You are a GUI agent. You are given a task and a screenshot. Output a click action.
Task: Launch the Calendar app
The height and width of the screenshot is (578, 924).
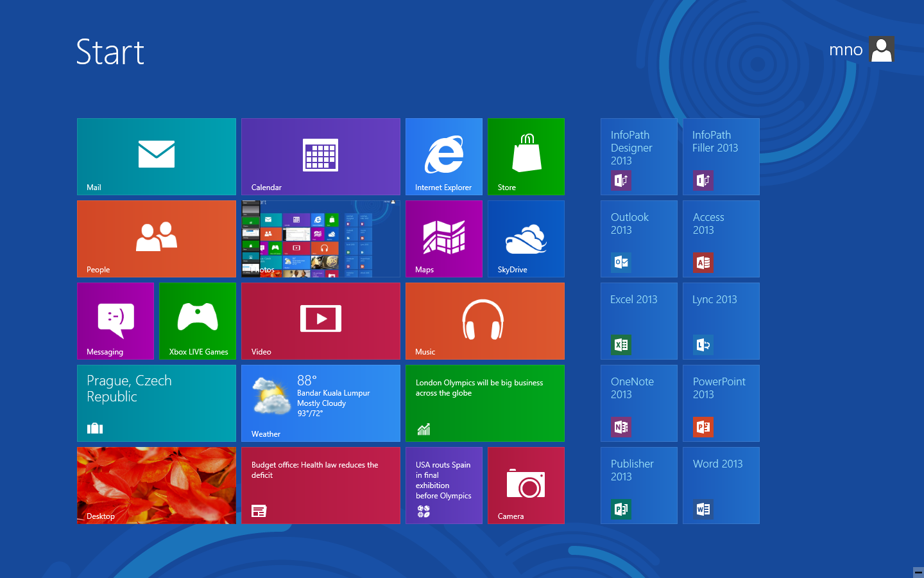pyautogui.click(x=320, y=156)
